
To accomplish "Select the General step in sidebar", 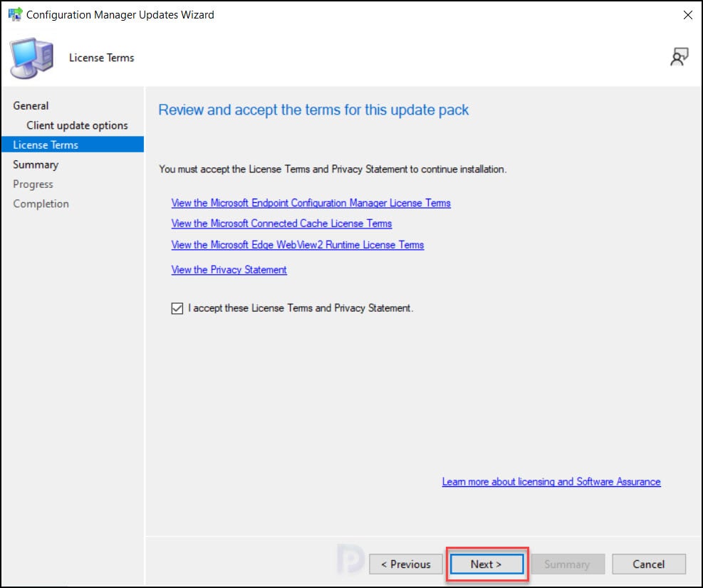I will coord(31,106).
